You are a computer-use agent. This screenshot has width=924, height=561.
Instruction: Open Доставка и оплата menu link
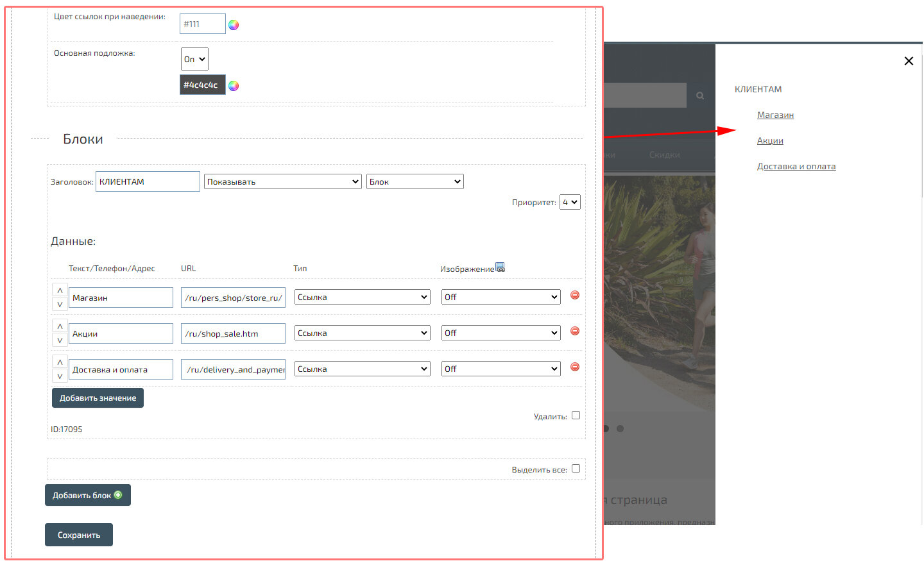[x=796, y=167]
